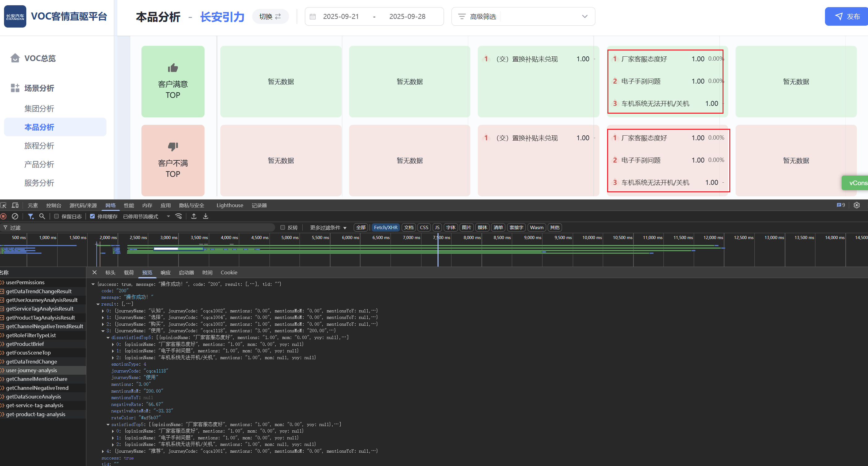Uncheck the 停用缓存 checkbox
The height and width of the screenshot is (466, 868).
(92, 216)
